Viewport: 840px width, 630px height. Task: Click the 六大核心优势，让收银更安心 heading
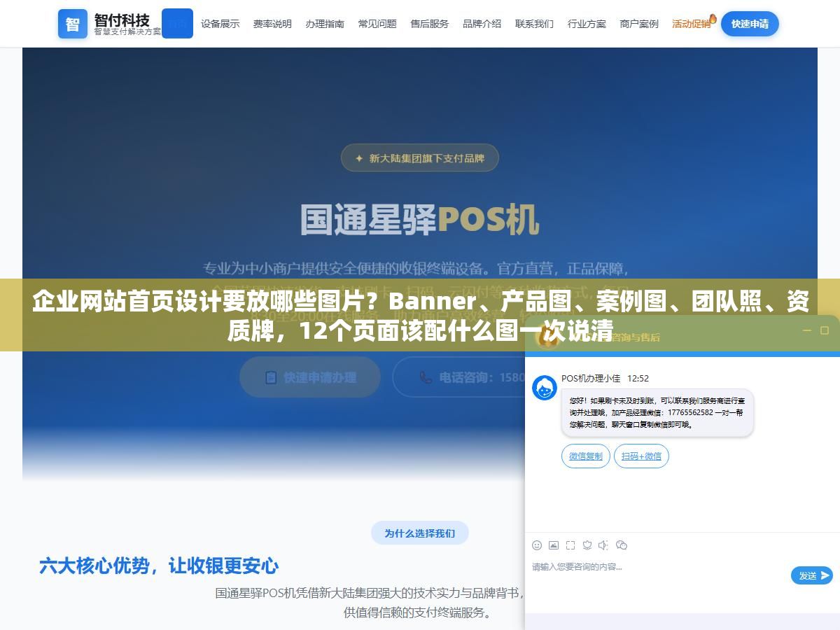pos(159,566)
